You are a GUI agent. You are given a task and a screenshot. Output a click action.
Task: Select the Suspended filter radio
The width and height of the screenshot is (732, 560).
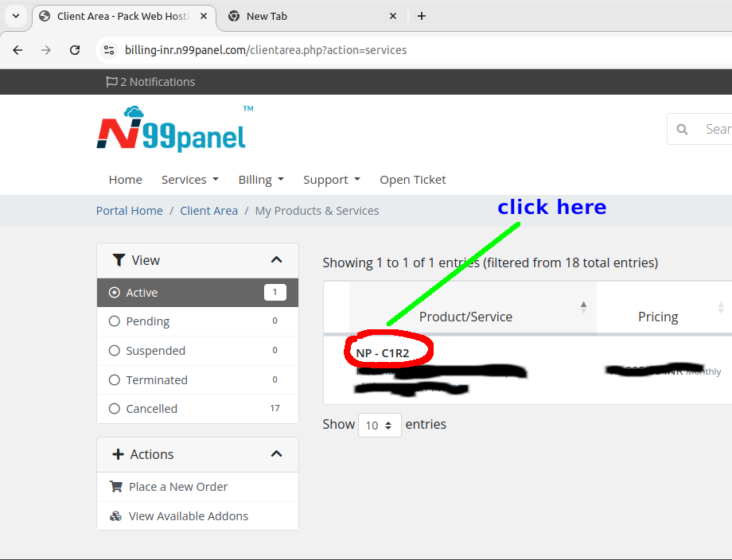click(115, 351)
